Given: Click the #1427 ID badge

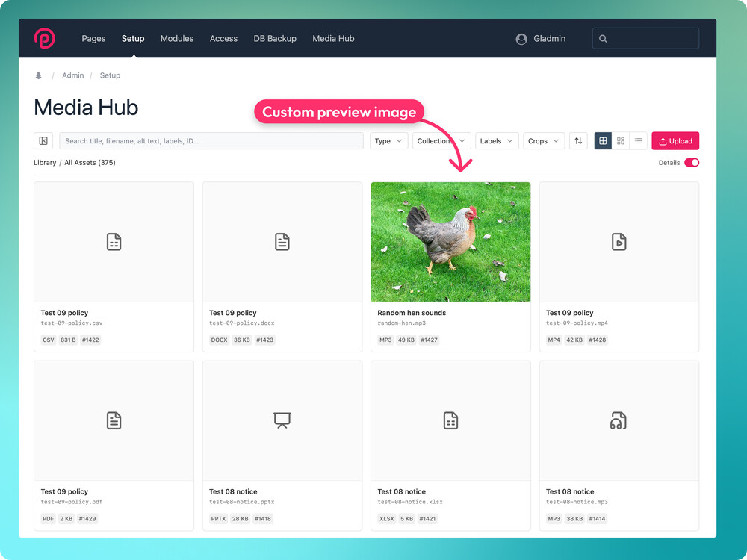Looking at the screenshot, I should point(429,340).
